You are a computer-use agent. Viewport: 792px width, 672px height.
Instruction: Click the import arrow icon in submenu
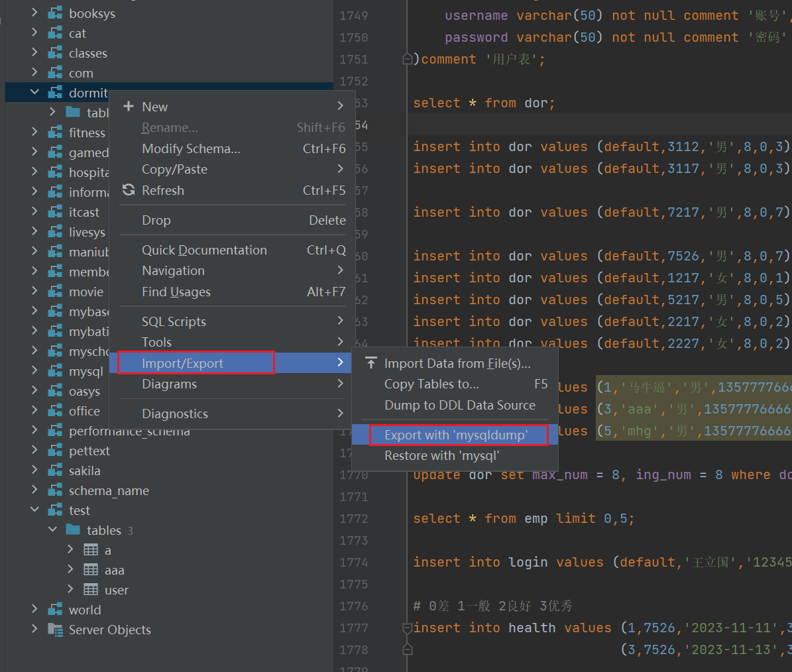[x=371, y=363]
